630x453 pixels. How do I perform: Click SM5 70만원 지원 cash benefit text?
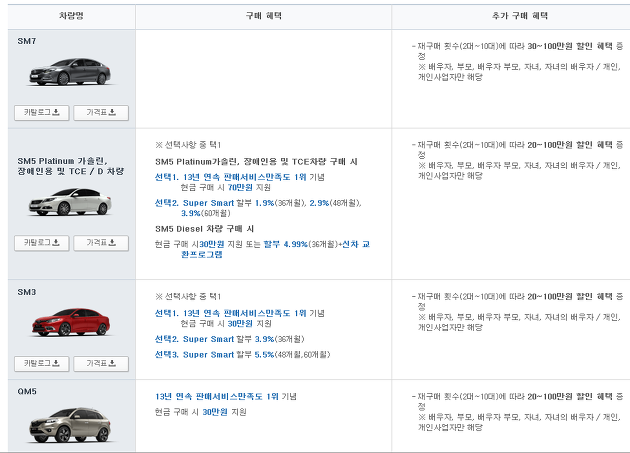point(249,188)
